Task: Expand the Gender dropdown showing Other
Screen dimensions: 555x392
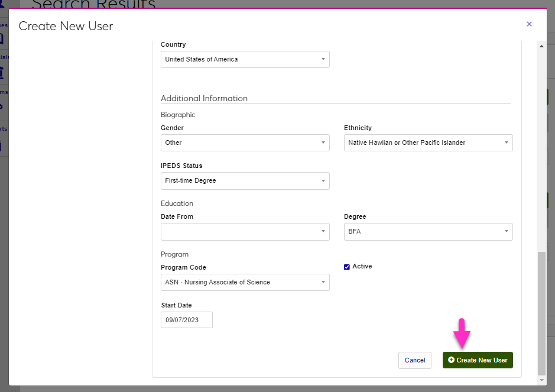Action: coord(245,143)
